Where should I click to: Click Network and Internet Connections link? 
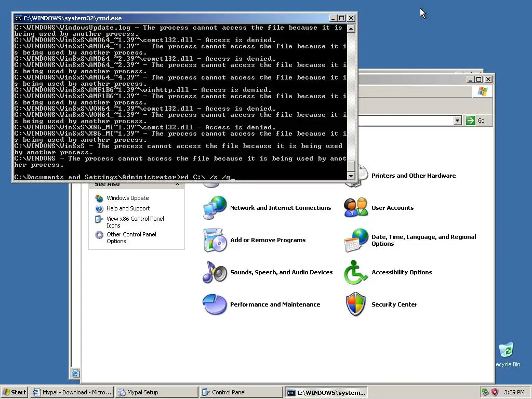pyautogui.click(x=281, y=208)
